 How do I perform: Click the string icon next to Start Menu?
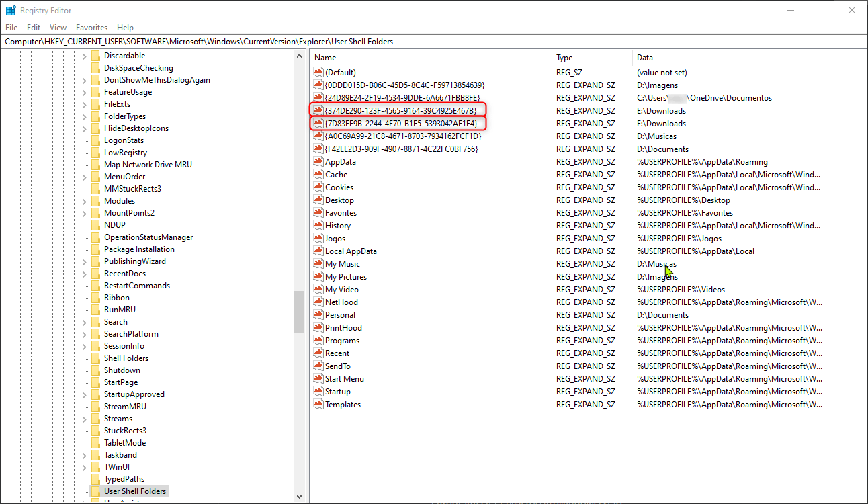coord(318,378)
